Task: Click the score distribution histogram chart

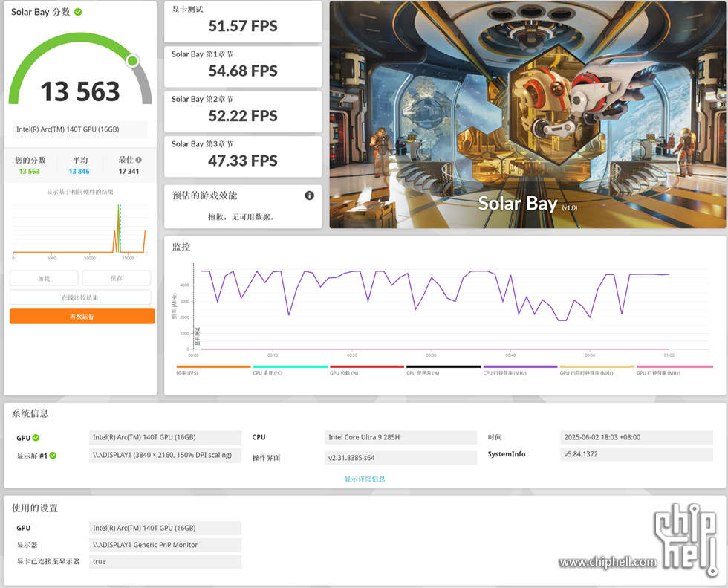Action: click(80, 231)
